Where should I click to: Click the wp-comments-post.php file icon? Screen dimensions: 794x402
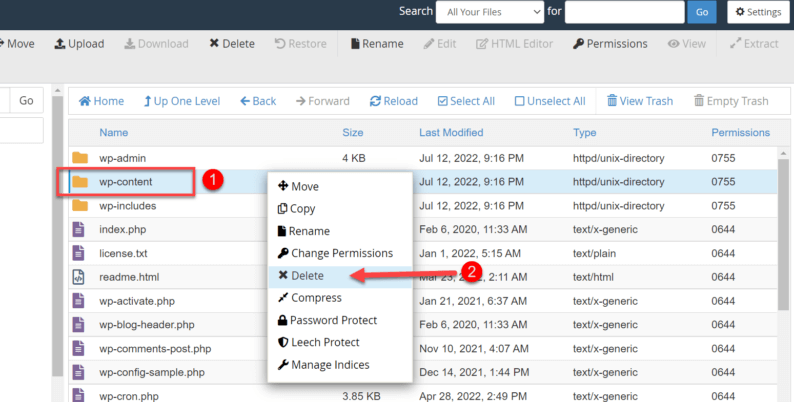[x=78, y=348]
